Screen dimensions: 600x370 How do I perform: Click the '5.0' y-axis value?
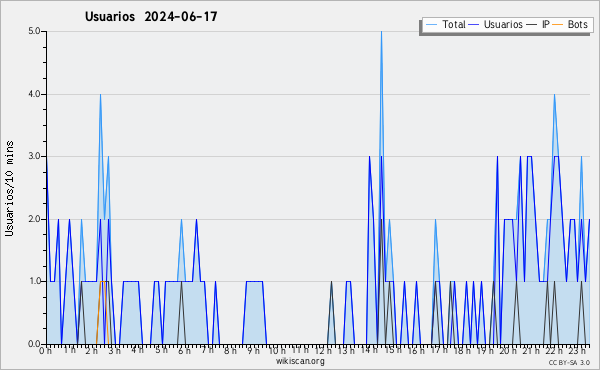tap(34, 31)
